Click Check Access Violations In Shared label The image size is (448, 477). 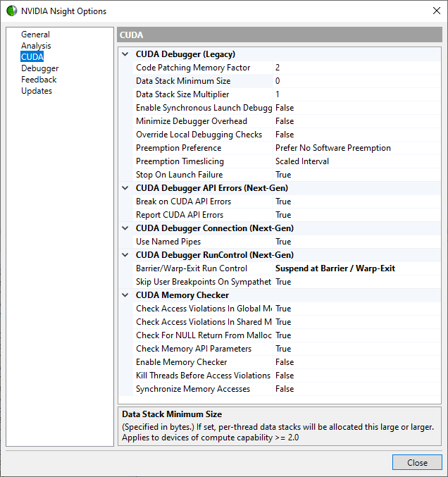coord(204,322)
